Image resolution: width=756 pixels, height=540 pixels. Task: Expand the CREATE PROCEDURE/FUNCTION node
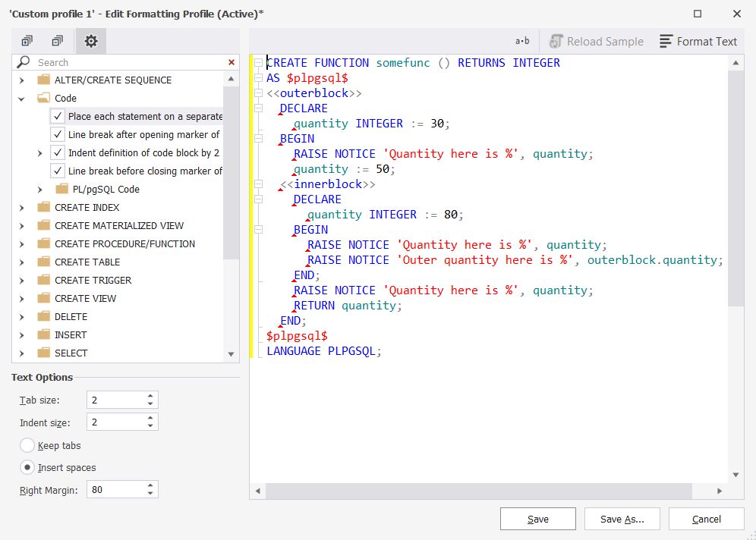click(22, 244)
